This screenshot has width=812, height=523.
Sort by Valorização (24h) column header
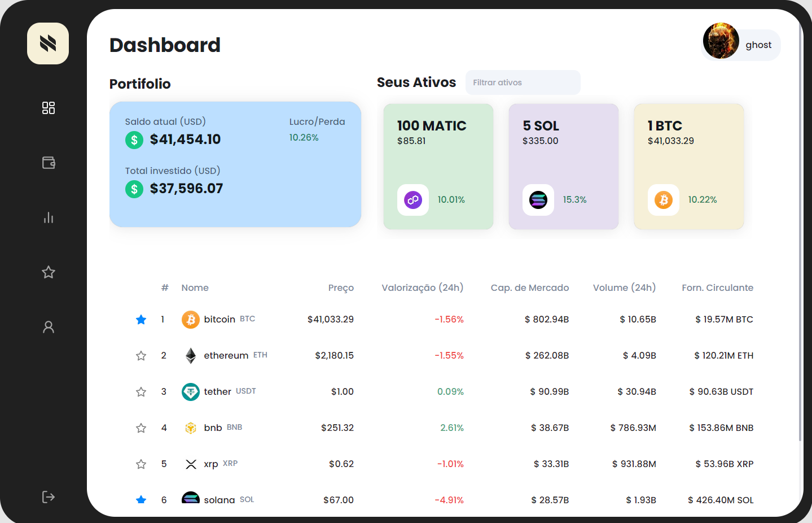(x=422, y=288)
